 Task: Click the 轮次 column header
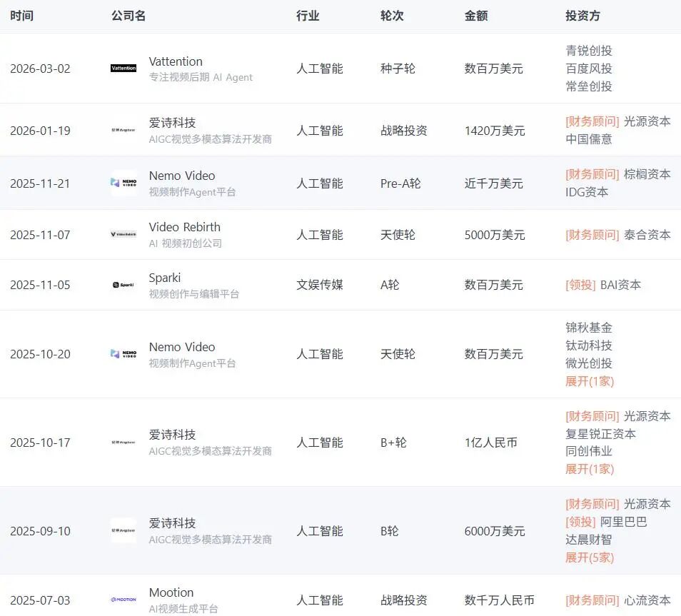(392, 16)
